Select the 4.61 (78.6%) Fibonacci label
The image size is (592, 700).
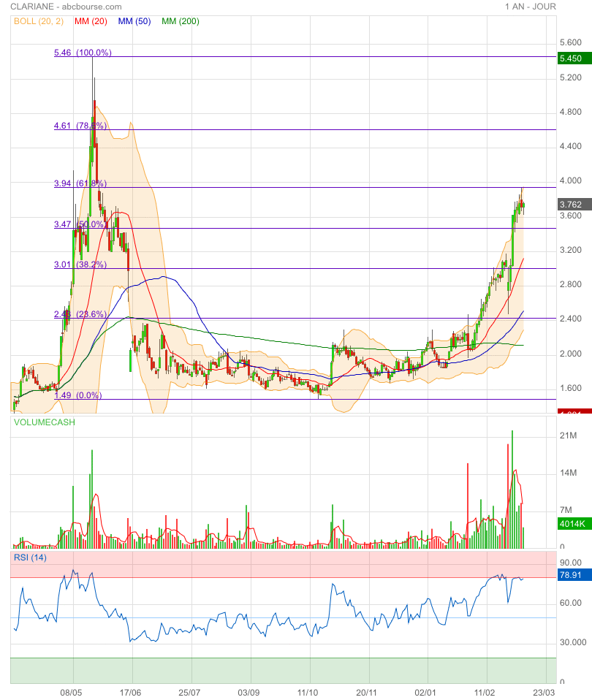point(80,126)
